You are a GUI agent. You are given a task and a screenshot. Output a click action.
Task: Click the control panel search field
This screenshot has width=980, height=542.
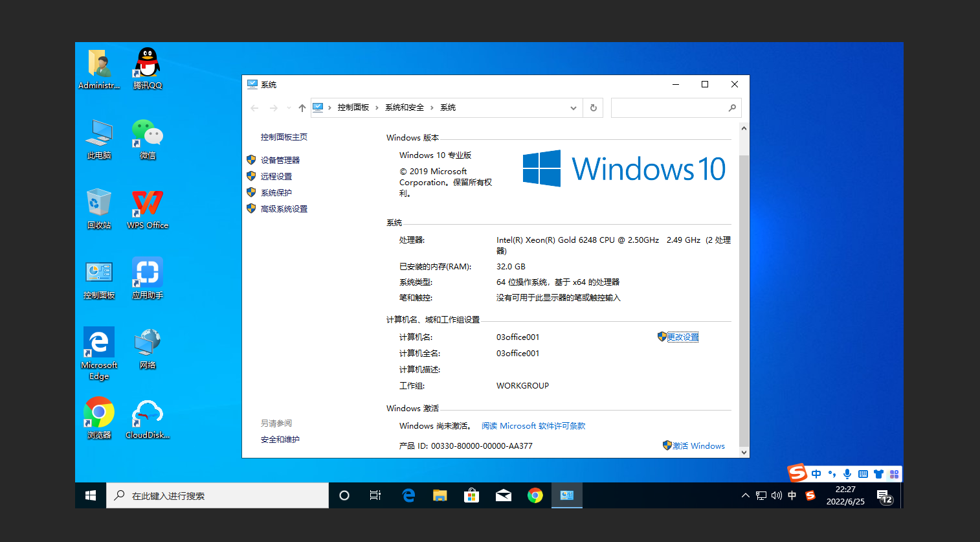pos(676,108)
